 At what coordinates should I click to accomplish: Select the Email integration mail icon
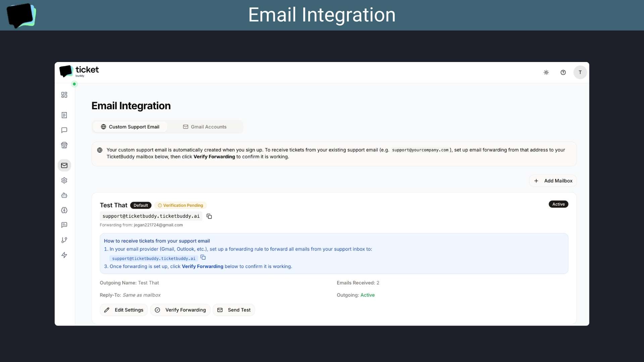click(64, 165)
